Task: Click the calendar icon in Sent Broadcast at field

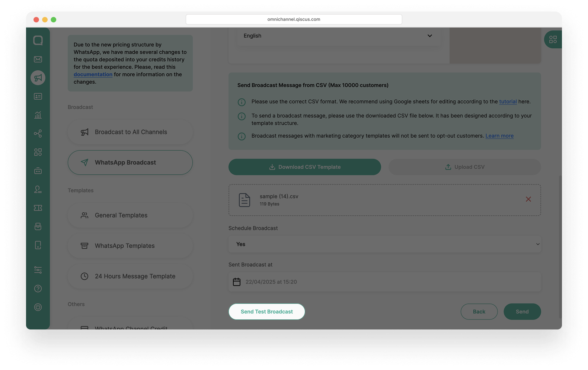Action: [x=237, y=282]
